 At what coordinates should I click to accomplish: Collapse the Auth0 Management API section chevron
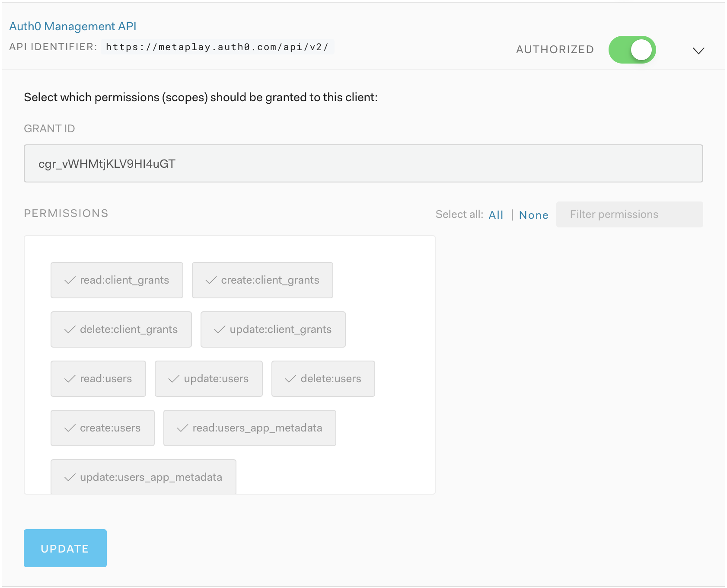(x=698, y=51)
